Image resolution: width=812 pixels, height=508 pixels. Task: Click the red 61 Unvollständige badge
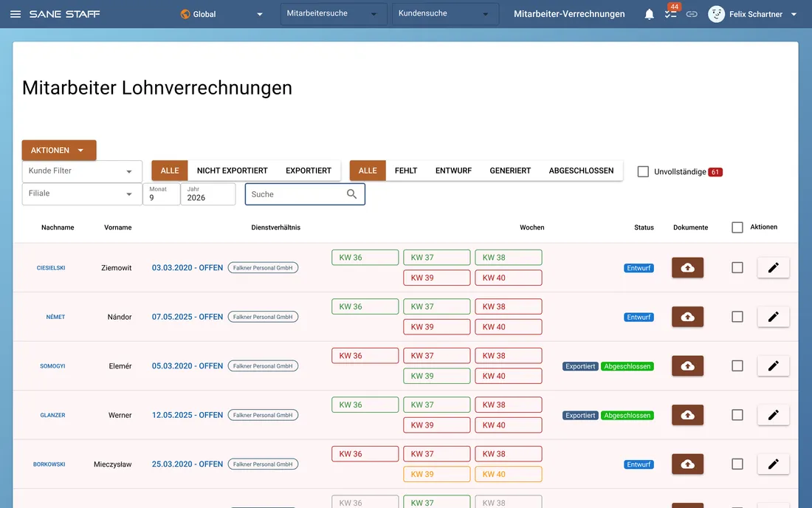pos(715,172)
